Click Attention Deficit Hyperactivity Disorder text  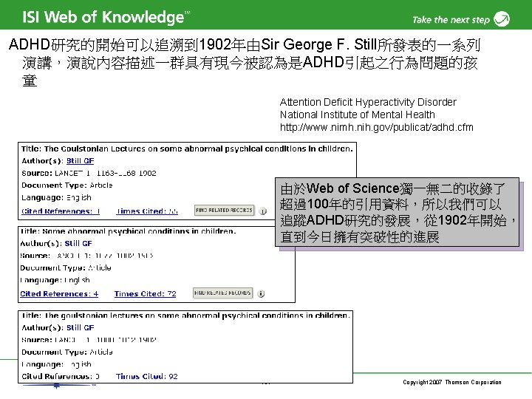[x=368, y=102]
